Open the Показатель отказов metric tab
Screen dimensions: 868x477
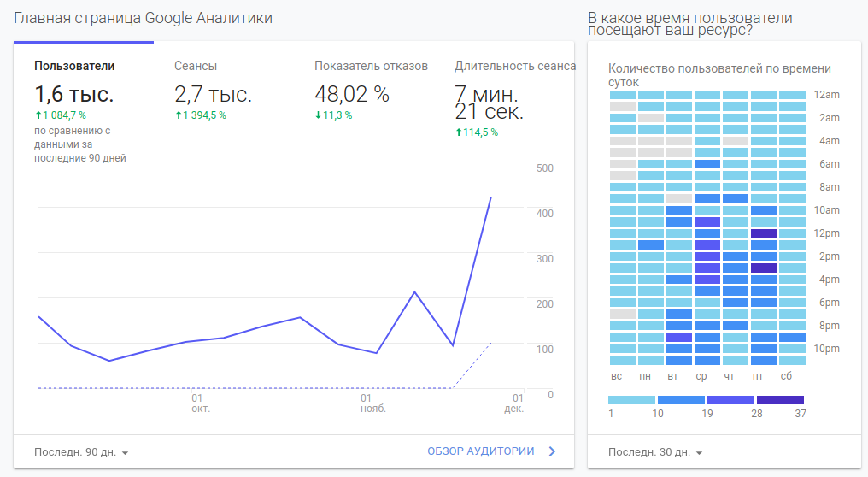pyautogui.click(x=371, y=66)
